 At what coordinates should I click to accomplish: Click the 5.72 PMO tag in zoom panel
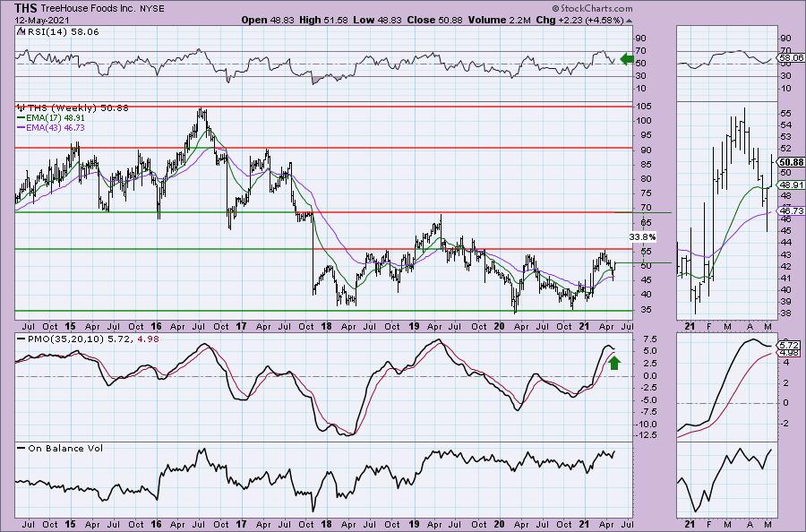point(789,345)
